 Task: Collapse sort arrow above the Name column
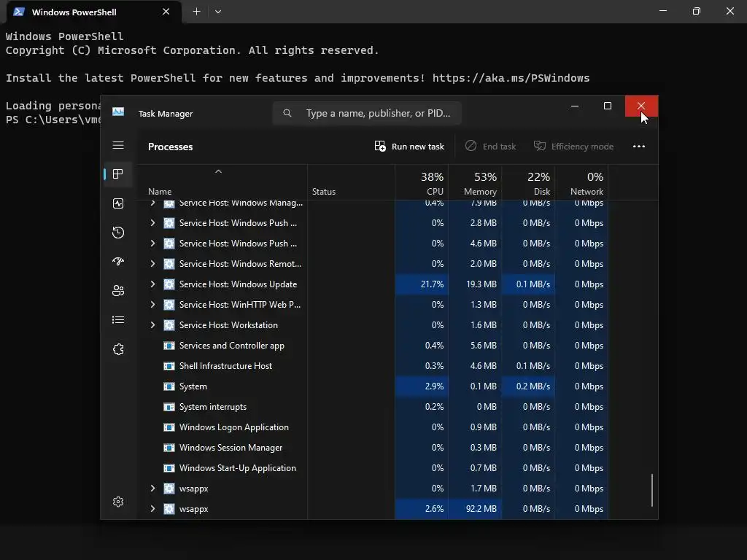click(x=218, y=171)
